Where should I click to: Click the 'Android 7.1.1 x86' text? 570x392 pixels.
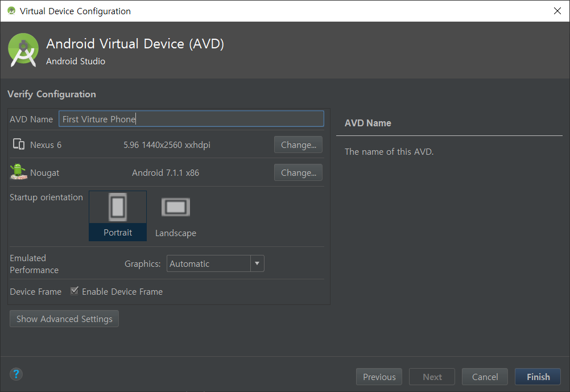click(x=166, y=173)
